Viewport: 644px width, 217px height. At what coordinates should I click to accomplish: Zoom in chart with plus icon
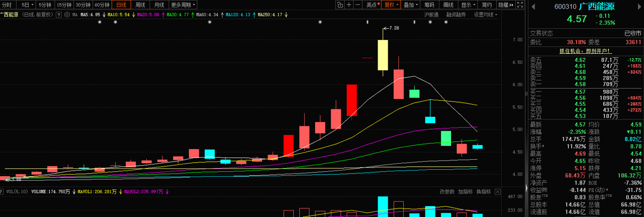349,5
